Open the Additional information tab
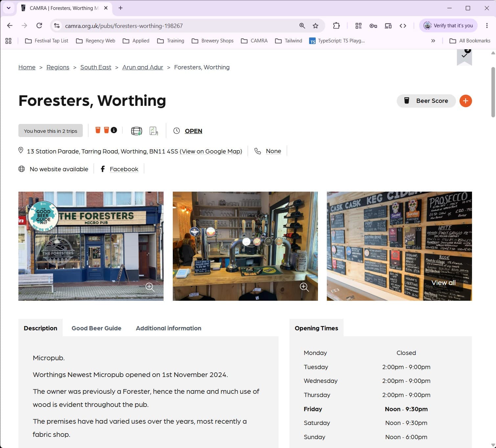496x448 pixels. (169, 328)
